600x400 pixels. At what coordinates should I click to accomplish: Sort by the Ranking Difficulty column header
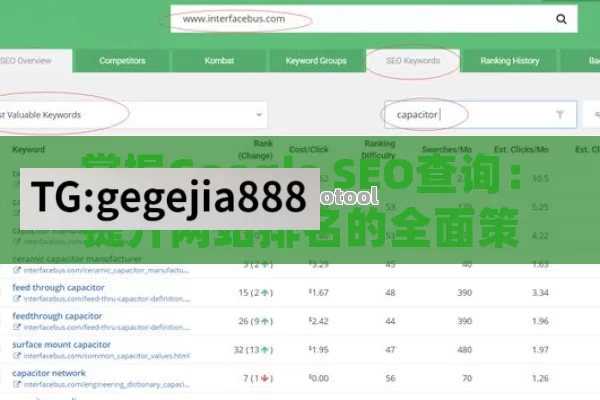tap(378, 149)
